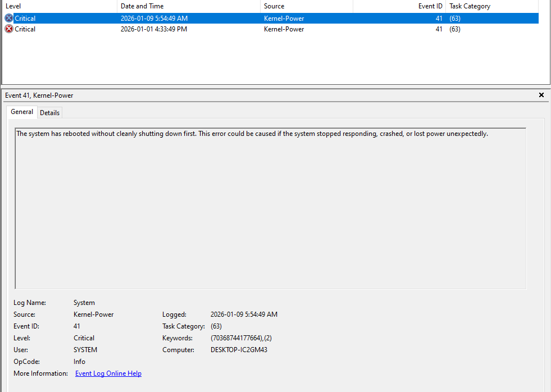Close the Event 41 preview pane
551x392 pixels.
[541, 95]
